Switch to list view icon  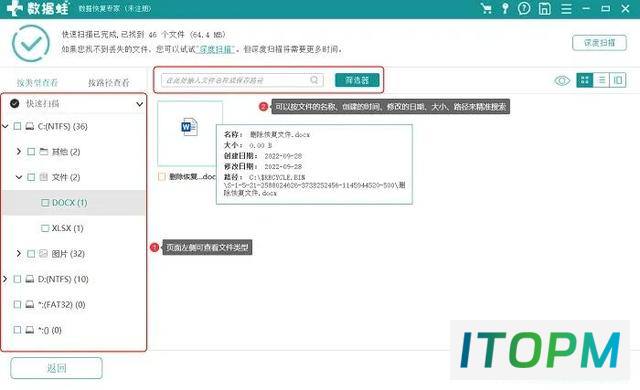pos(601,80)
